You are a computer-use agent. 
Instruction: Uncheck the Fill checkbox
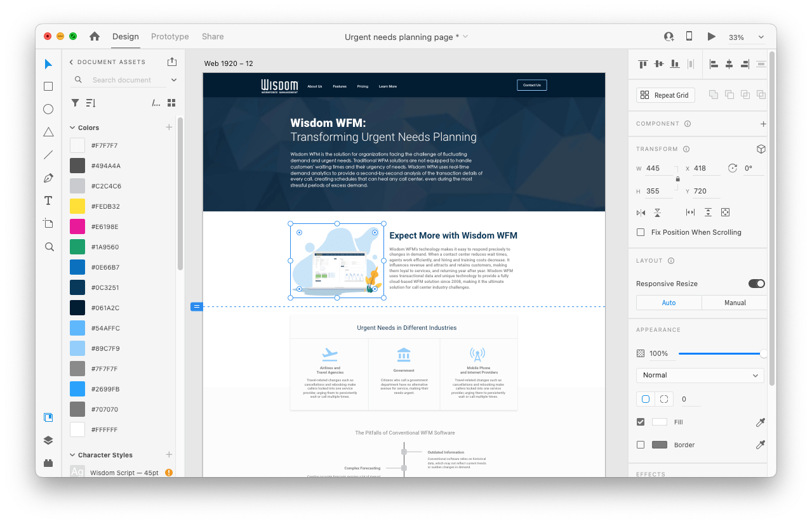641,422
